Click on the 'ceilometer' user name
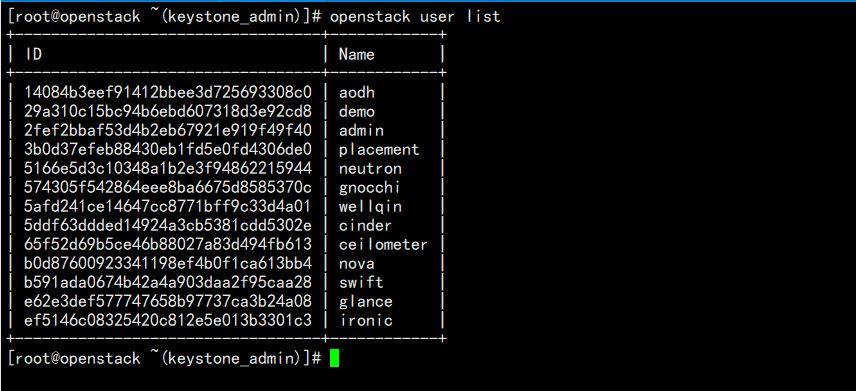856x391 pixels. 383,244
